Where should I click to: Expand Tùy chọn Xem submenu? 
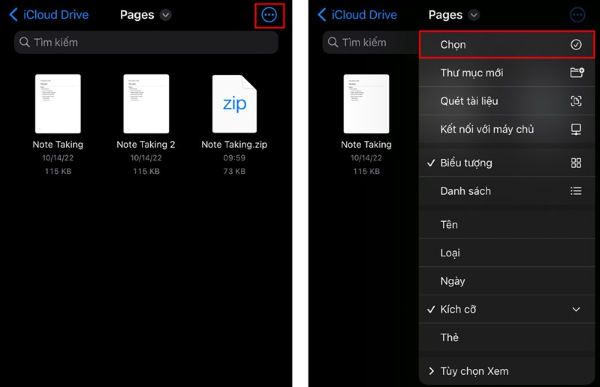point(507,371)
